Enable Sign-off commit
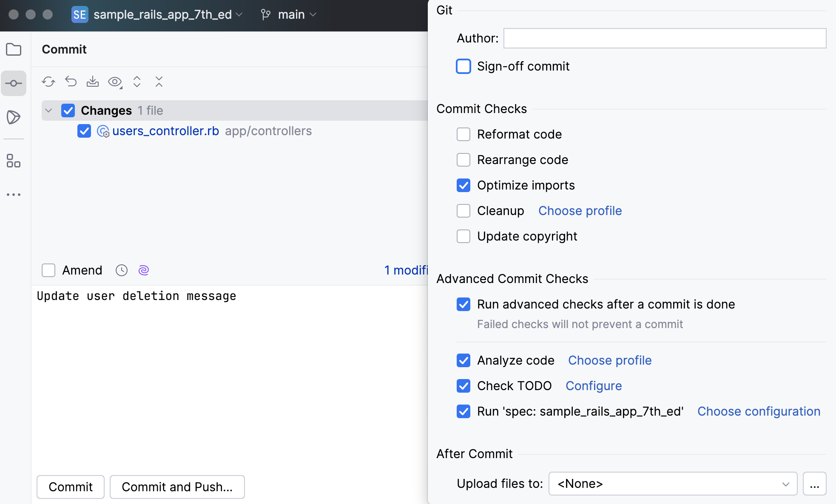Image resolution: width=836 pixels, height=504 pixels. click(463, 66)
